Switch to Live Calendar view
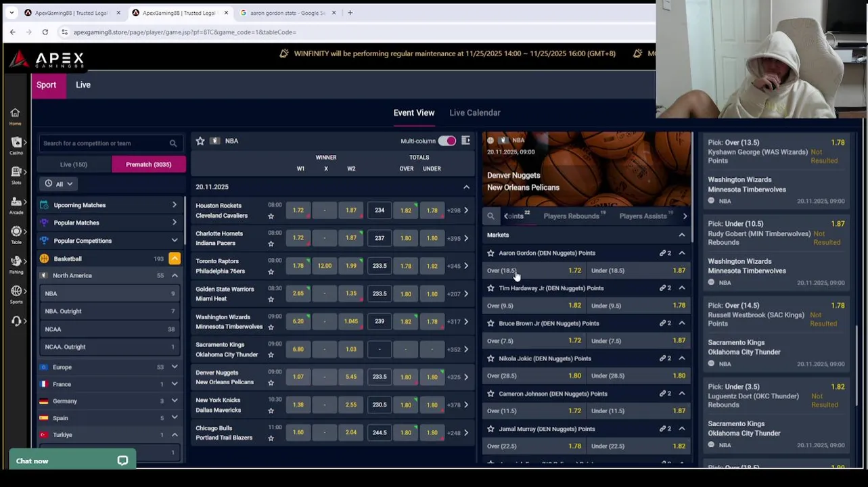This screenshot has width=868, height=487. pos(475,113)
